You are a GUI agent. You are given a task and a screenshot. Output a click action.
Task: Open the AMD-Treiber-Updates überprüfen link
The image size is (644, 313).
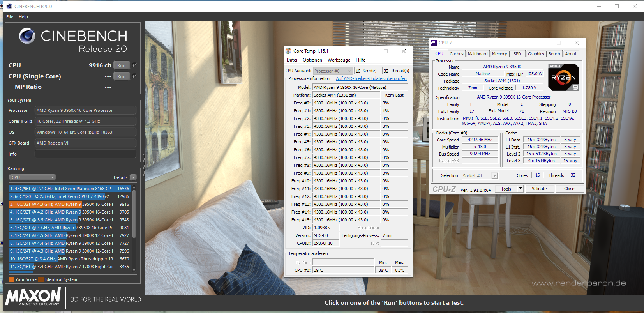[371, 78]
